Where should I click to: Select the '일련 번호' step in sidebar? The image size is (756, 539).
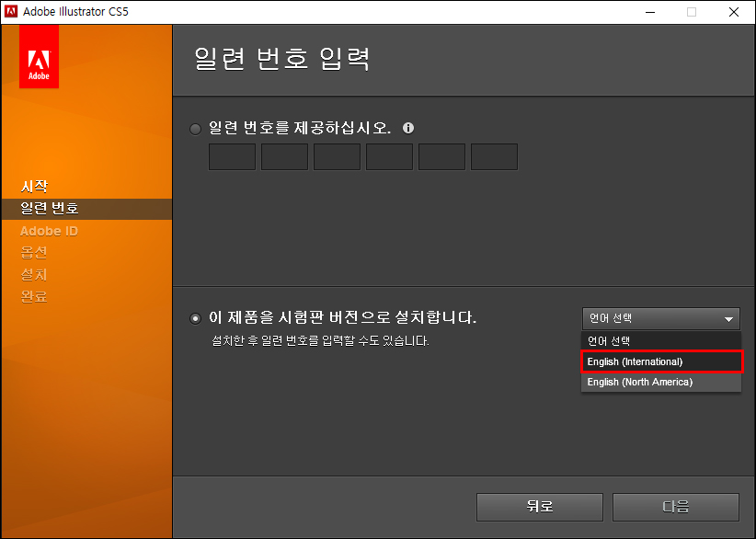click(86, 209)
